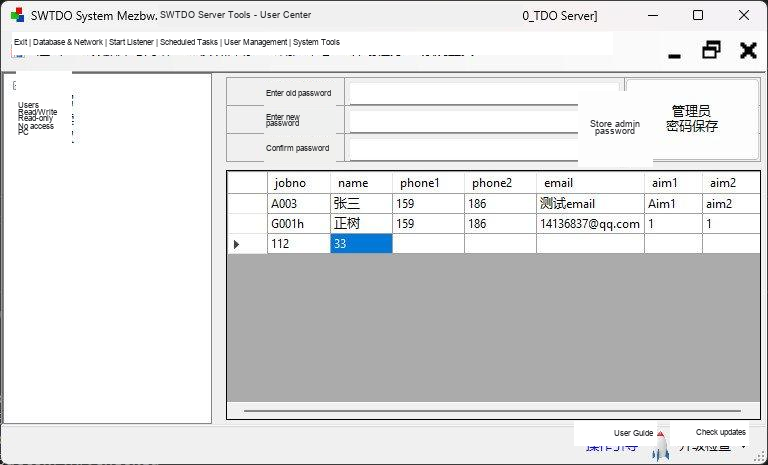This screenshot has height=465, width=768.
Task: Open the Exit menu item
Action: tap(20, 42)
